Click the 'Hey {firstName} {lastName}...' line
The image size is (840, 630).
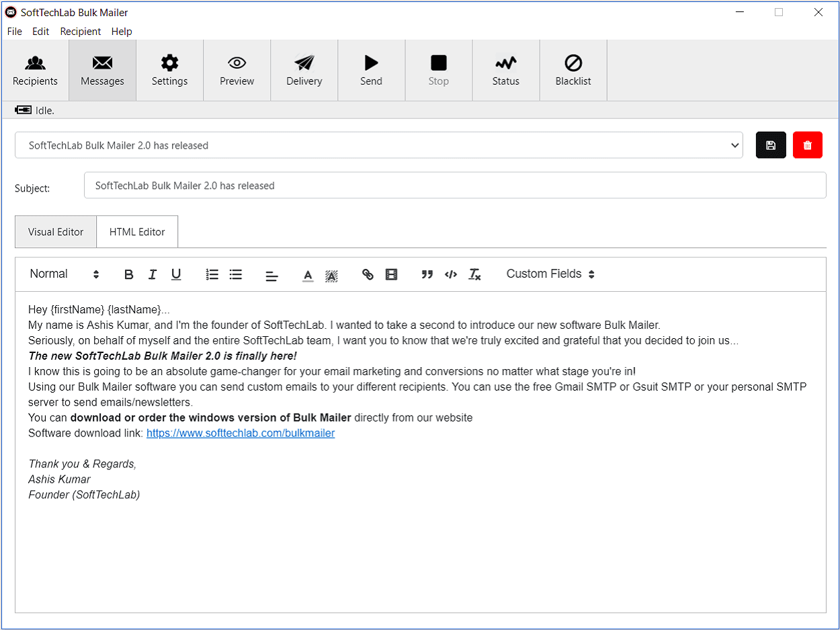(99, 309)
